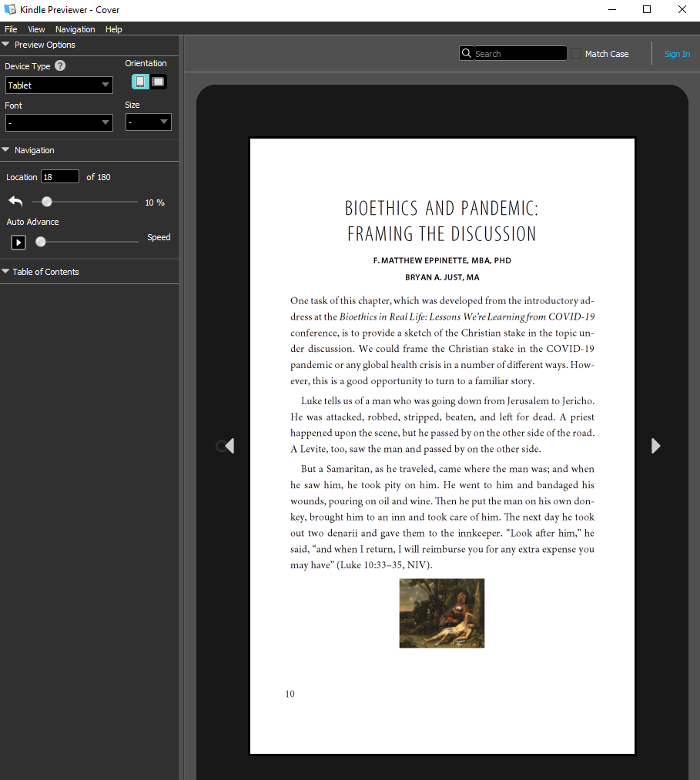Click the 'of 180' location total text

tap(99, 177)
